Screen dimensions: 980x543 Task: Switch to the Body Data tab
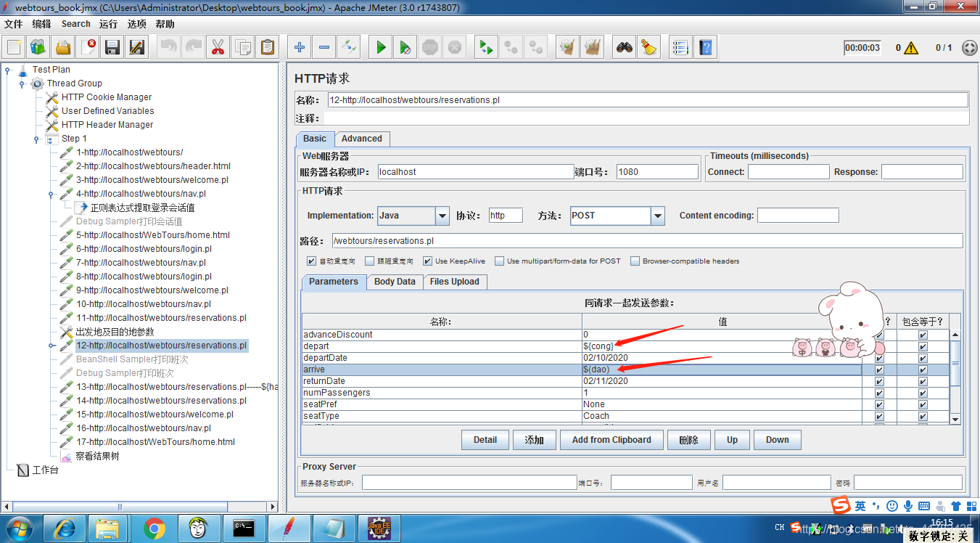tap(395, 282)
